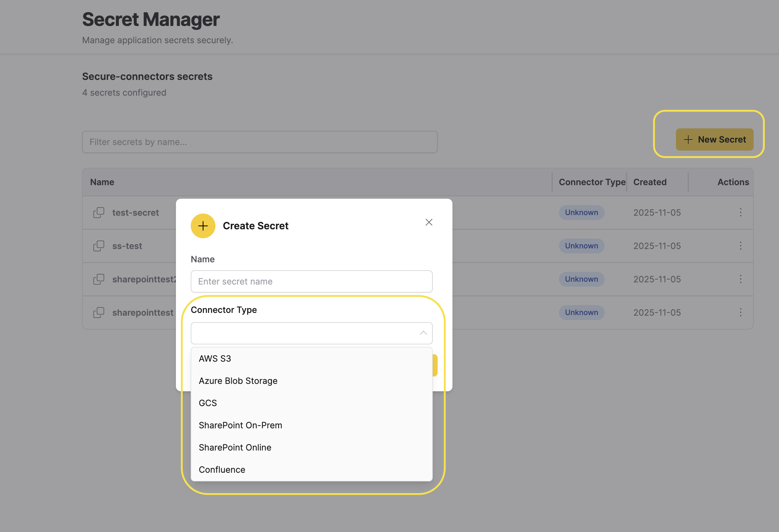Select Confluence connector type
Screen dimensions: 779x532
[x=222, y=470]
